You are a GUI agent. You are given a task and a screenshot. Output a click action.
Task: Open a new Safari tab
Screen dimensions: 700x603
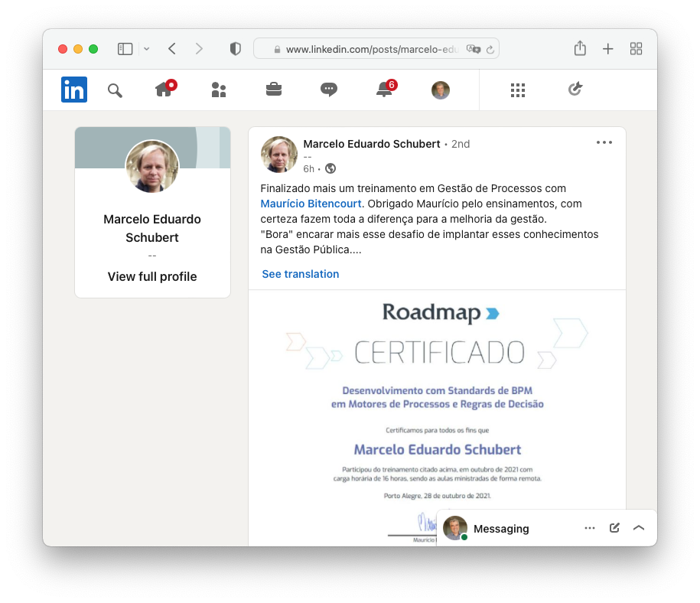(608, 49)
